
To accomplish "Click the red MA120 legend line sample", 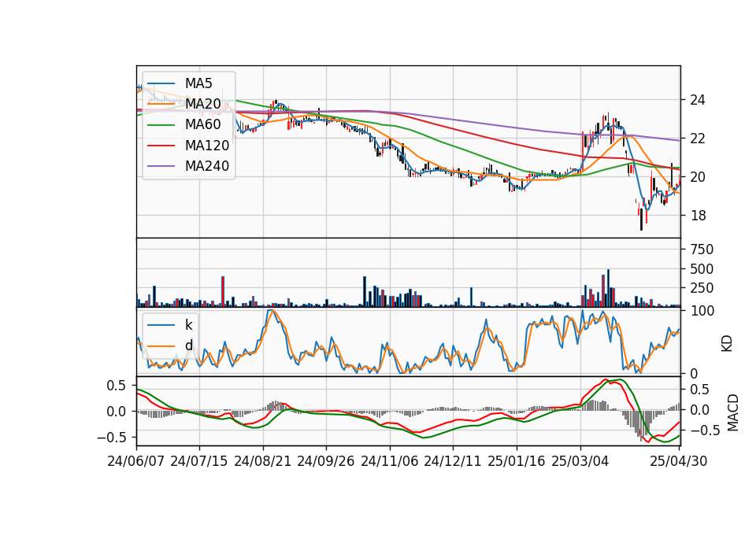I will point(161,146).
